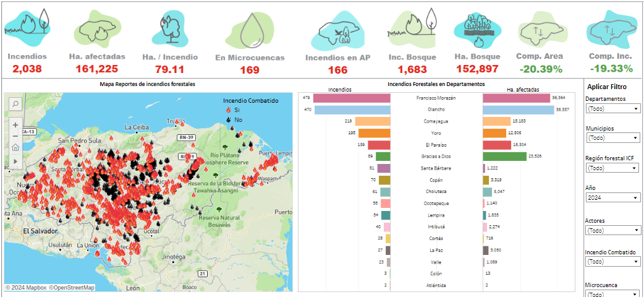Image resolution: width=644 pixels, height=297 pixels.
Task: Open the Municipios filter dropdown
Action: [612, 138]
